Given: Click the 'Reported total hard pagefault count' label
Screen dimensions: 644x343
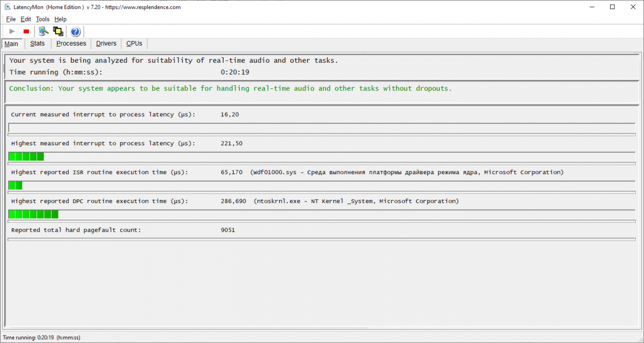Looking at the screenshot, I should point(76,230).
